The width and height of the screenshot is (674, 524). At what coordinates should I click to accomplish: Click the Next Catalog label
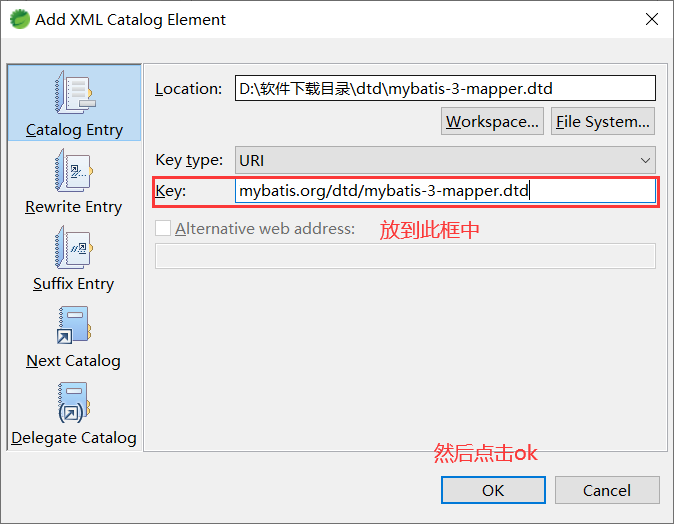74,361
